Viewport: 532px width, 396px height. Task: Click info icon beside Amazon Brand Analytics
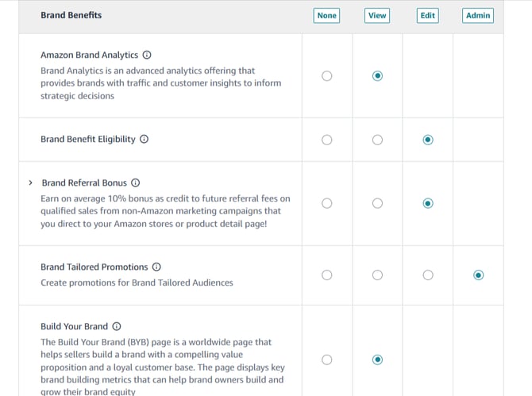[x=146, y=56]
